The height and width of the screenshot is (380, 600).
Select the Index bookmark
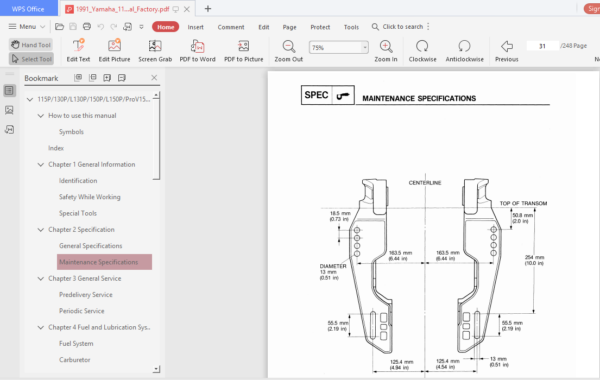click(56, 148)
